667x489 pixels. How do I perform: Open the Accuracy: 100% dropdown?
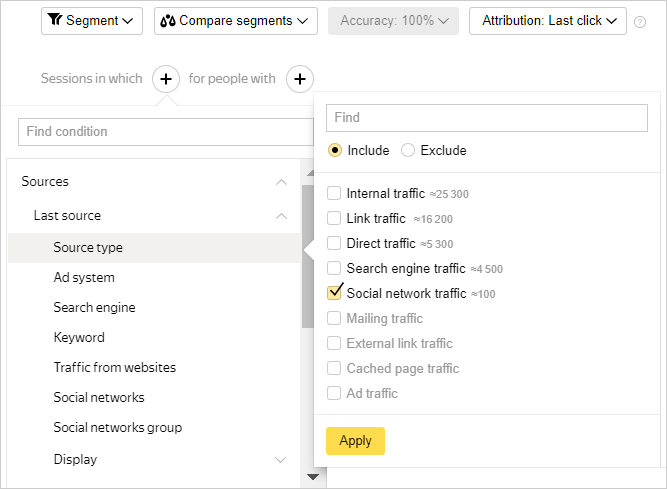(x=392, y=21)
